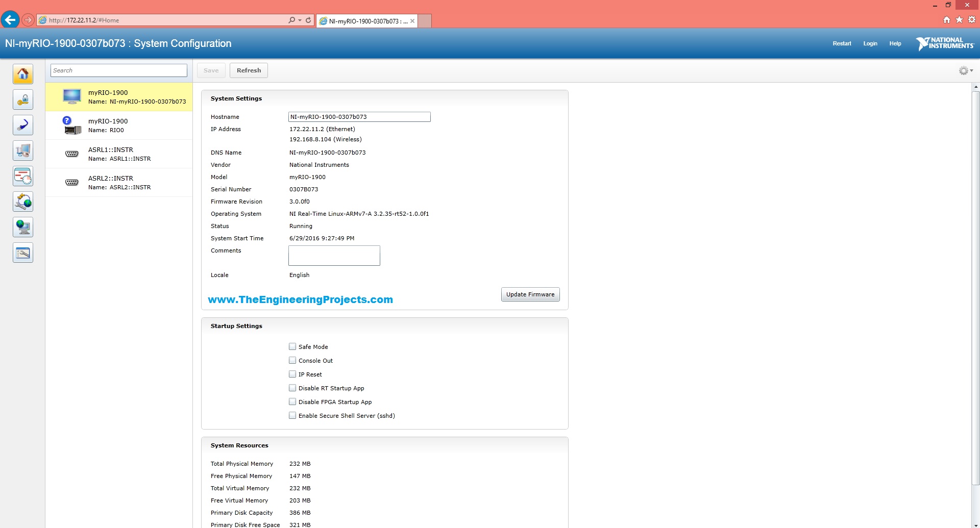Click the Locale value English
The width and height of the screenshot is (980, 528).
point(299,275)
